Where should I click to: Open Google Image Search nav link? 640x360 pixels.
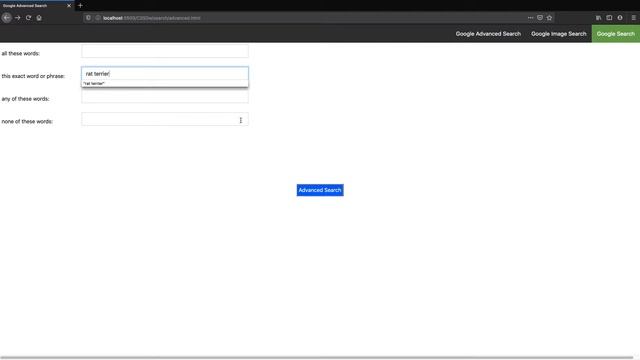pyautogui.click(x=558, y=34)
